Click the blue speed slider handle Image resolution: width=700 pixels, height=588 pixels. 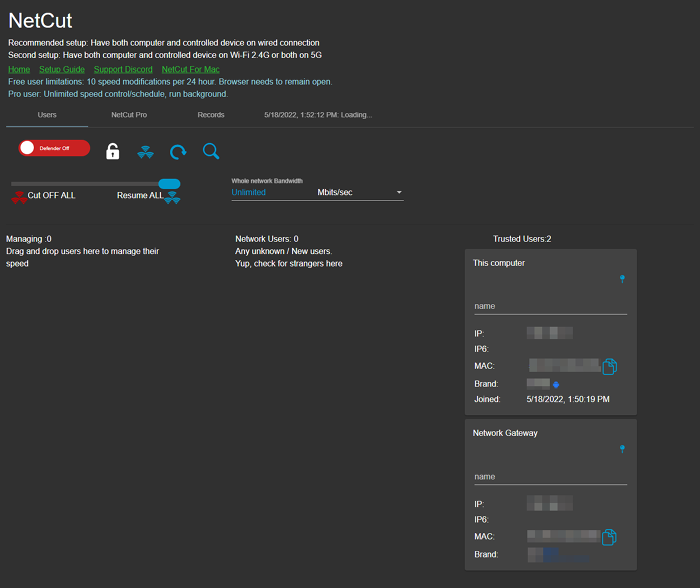point(169,183)
